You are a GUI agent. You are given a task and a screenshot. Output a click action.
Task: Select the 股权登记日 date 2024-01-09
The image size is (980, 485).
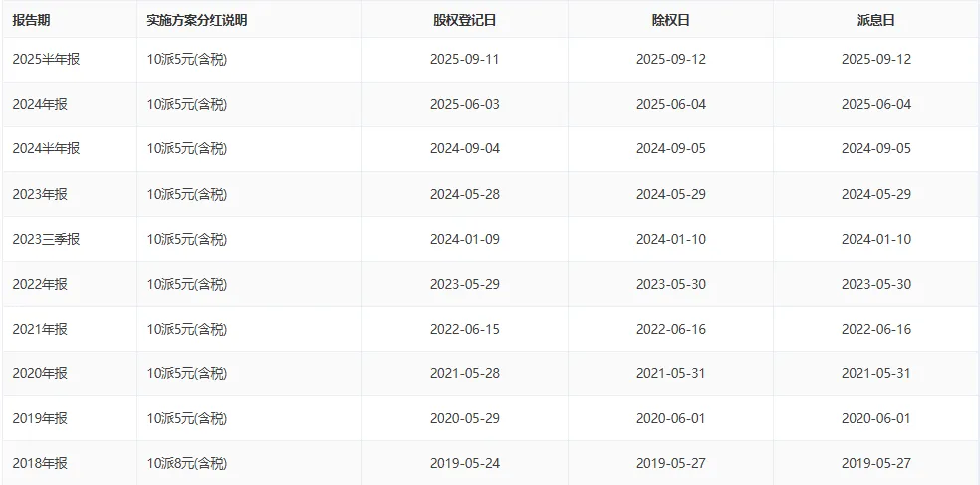(x=464, y=239)
